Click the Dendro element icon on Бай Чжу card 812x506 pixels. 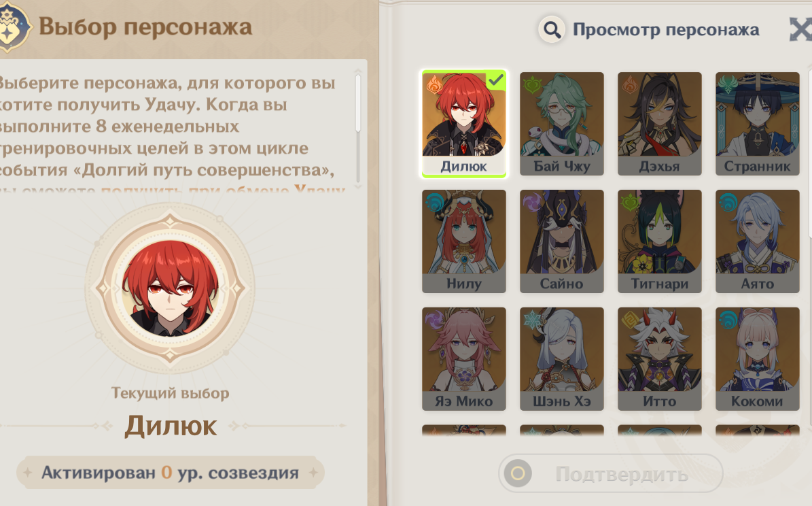tap(532, 84)
